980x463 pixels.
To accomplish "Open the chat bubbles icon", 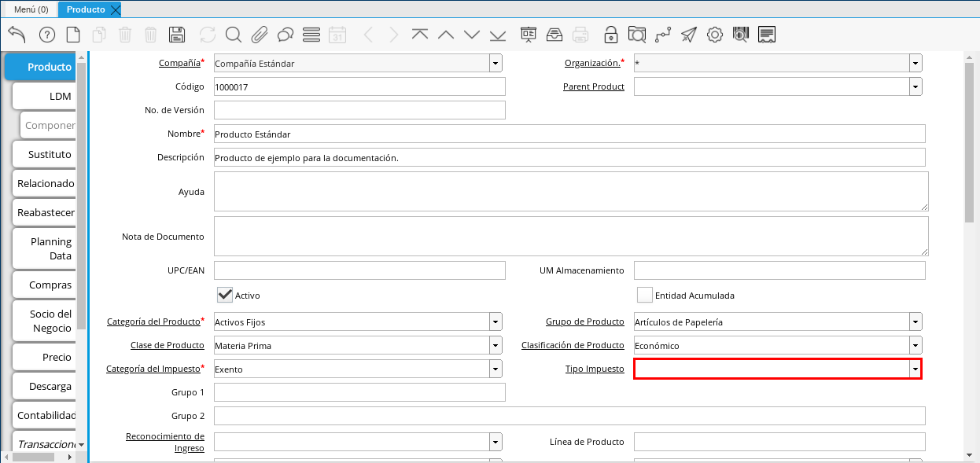I will click(286, 35).
